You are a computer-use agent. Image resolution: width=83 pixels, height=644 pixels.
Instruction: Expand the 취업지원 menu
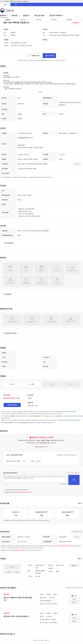[x=16, y=16]
